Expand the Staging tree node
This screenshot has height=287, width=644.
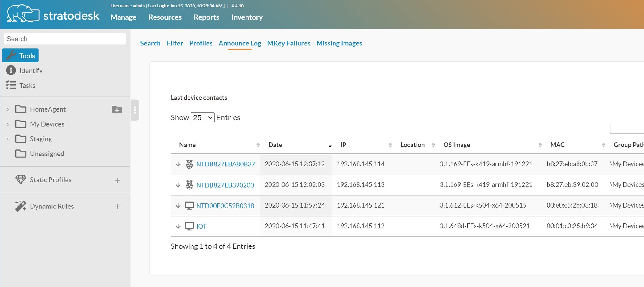click(x=8, y=139)
